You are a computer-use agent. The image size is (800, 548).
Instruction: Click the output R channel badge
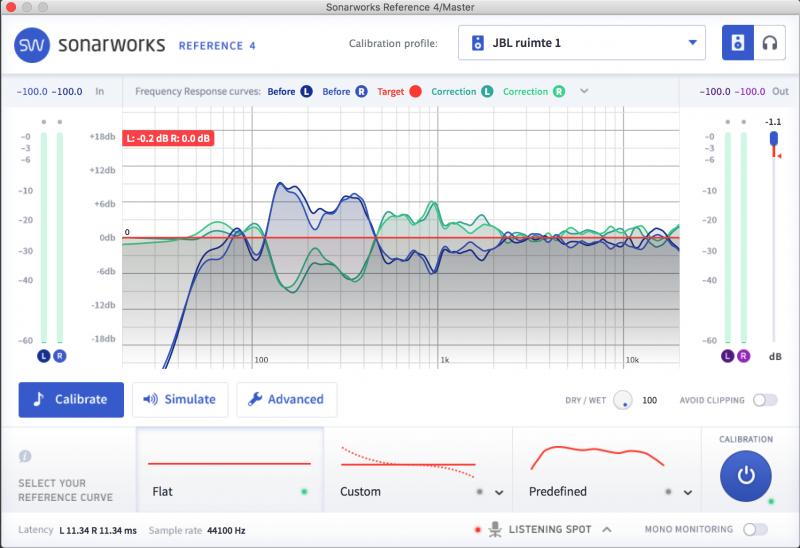point(743,356)
